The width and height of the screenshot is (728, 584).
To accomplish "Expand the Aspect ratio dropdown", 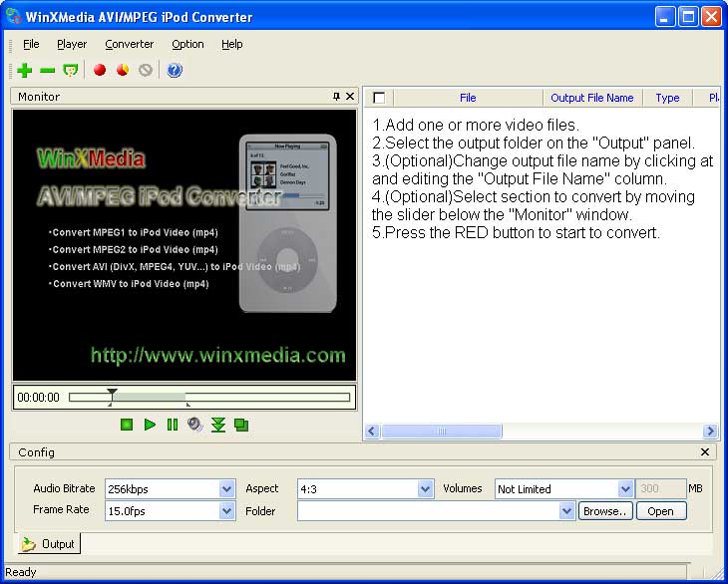I will [x=426, y=489].
